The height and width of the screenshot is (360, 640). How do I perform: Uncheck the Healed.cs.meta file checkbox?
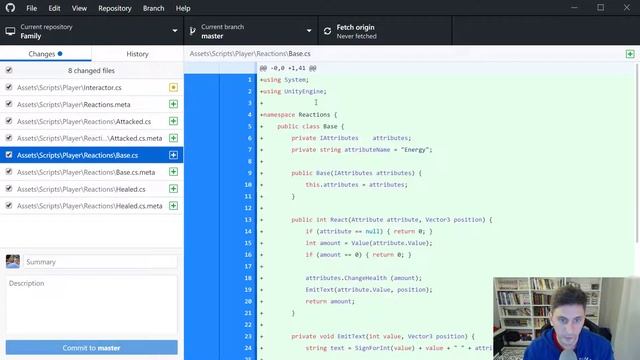click(9, 205)
